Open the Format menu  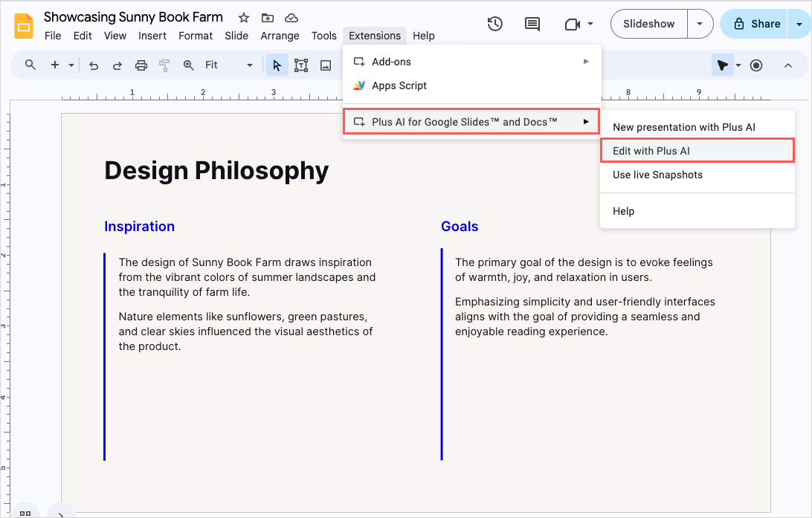(x=196, y=36)
